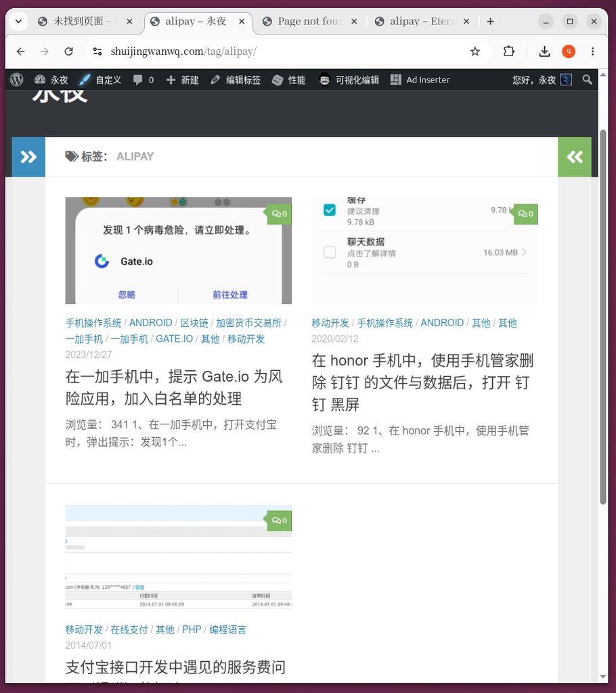Image resolution: width=616 pixels, height=693 pixels.
Task: Open 在线支付 category link
Action: point(129,630)
